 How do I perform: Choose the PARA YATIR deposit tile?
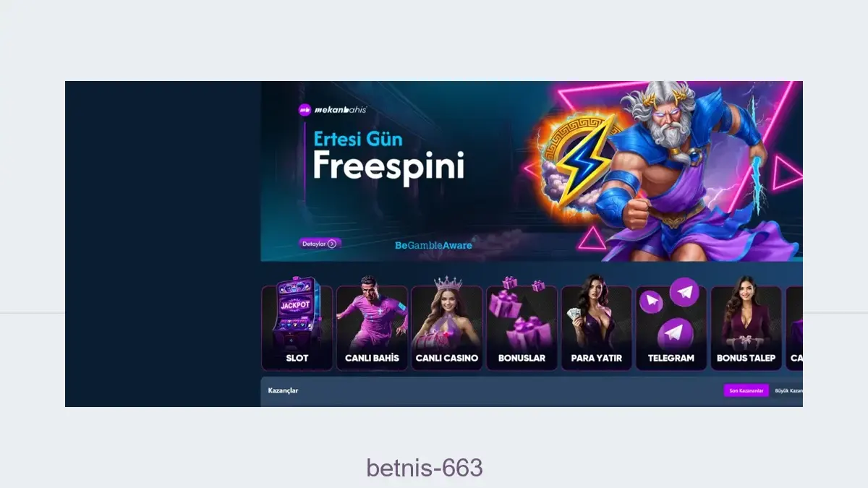tap(597, 328)
